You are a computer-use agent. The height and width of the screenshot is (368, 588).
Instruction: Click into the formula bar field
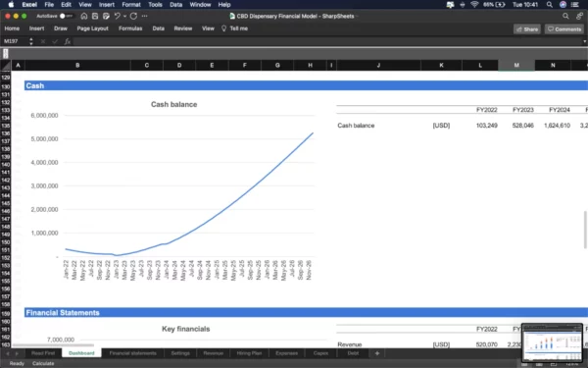click(x=326, y=41)
